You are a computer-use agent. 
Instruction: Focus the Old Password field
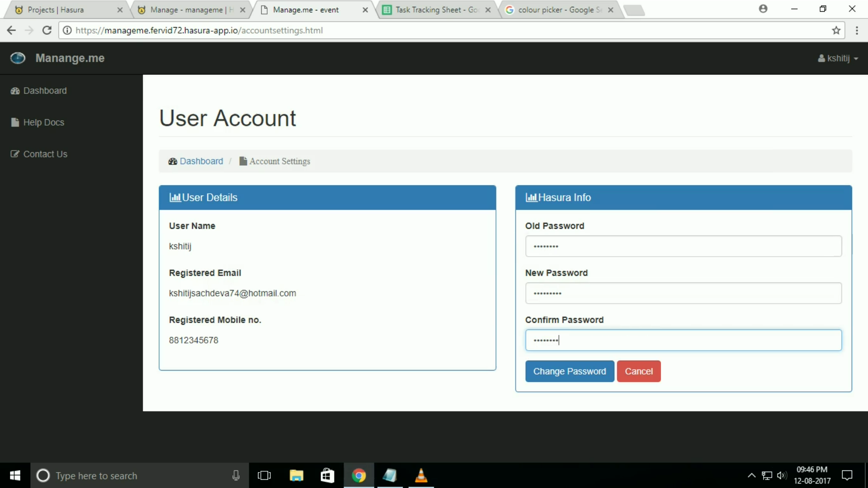[683, 246]
